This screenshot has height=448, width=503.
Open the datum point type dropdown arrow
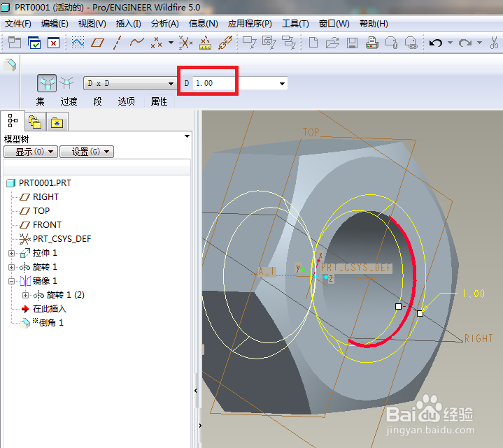[171, 43]
